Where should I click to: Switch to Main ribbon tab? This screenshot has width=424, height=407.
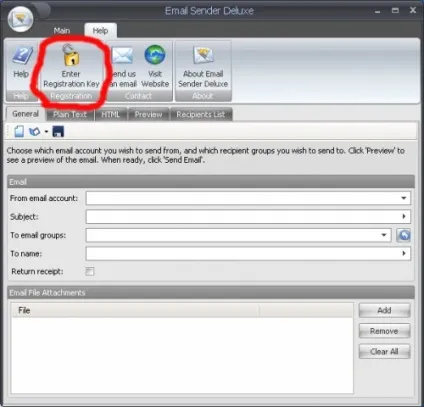pyautogui.click(x=62, y=31)
